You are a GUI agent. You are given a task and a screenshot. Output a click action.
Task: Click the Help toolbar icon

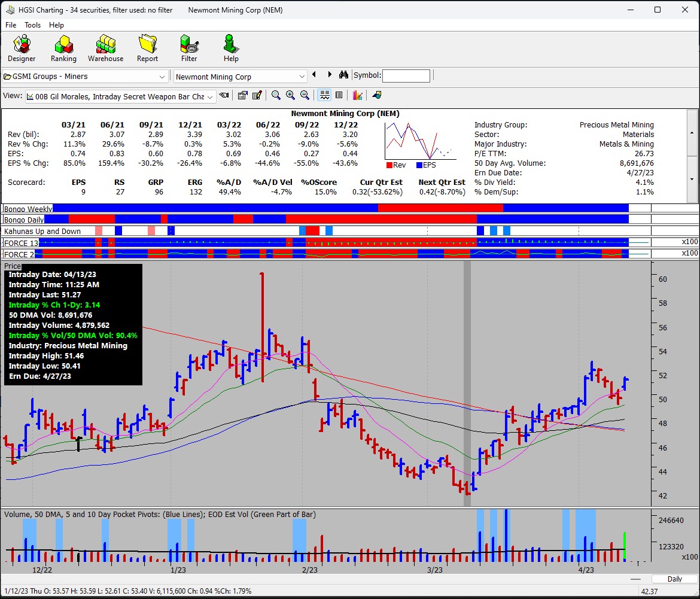[231, 48]
